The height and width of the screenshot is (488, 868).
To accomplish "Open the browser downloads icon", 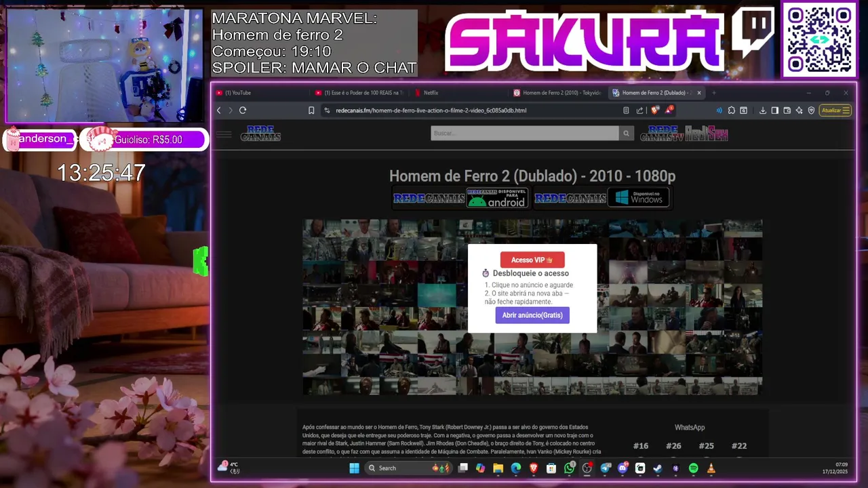I will pyautogui.click(x=762, y=110).
